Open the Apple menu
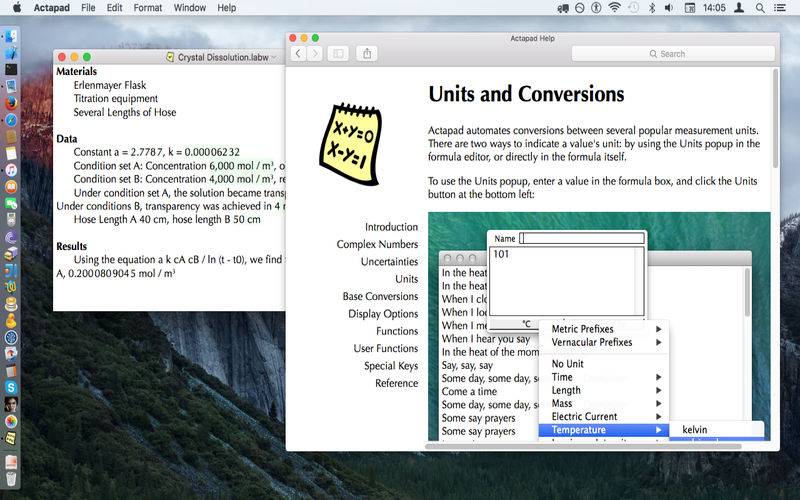Image resolution: width=800 pixels, height=500 pixels. click(x=16, y=8)
